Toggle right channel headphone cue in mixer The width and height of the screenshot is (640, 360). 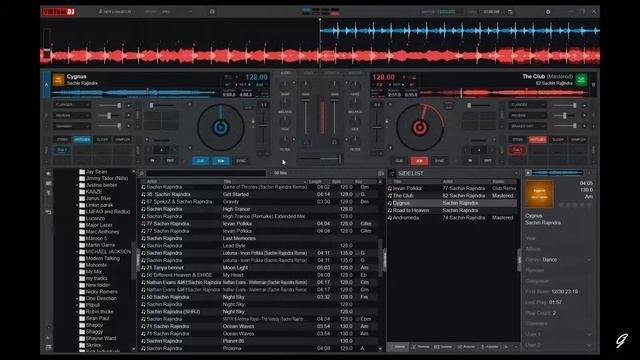tap(334, 142)
